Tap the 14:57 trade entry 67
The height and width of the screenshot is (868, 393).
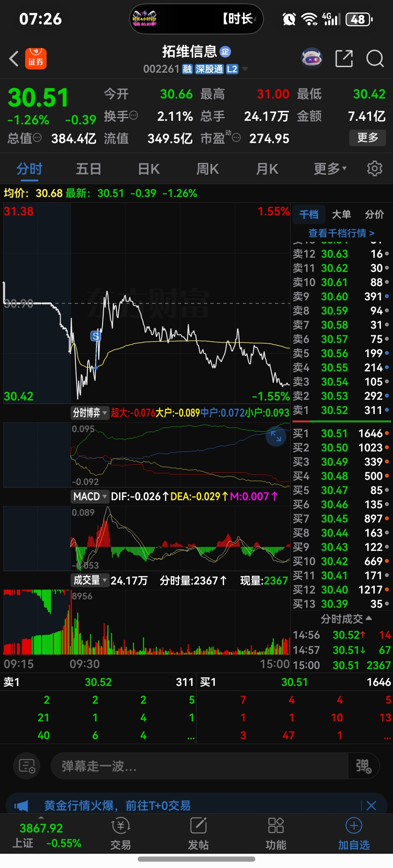point(342,650)
